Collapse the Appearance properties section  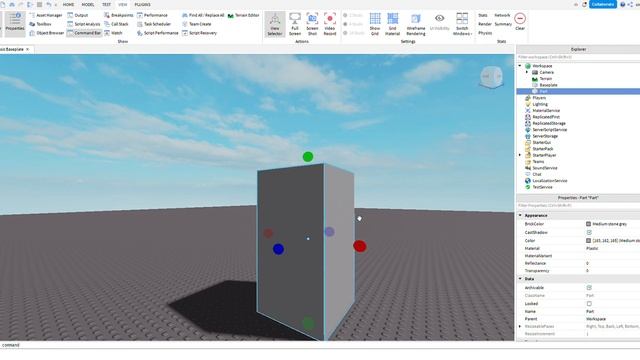[520, 215]
